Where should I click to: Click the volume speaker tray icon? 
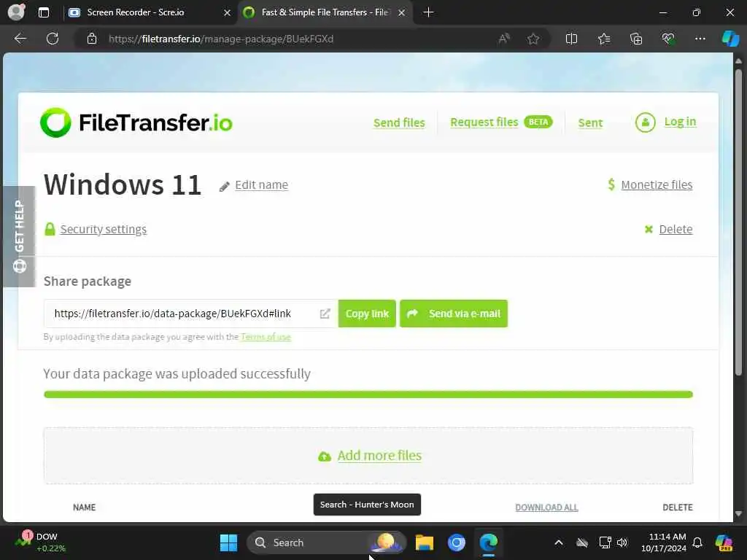pyautogui.click(x=622, y=542)
